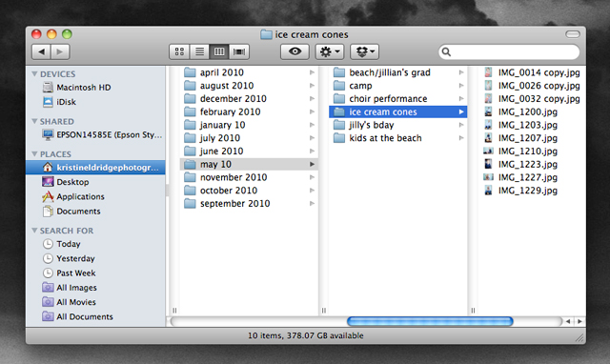This screenshot has width=610, height=364.
Task: Switch to Cover Flow view
Action: (x=239, y=51)
